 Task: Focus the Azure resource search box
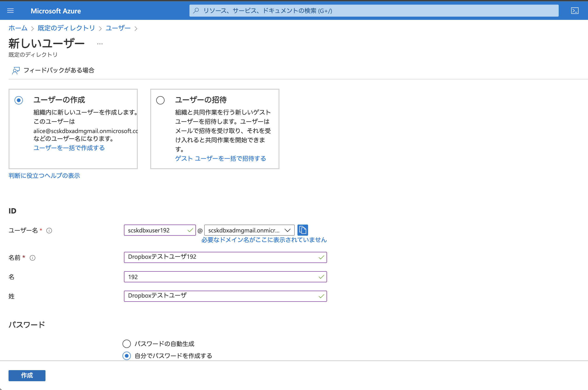pyautogui.click(x=374, y=11)
